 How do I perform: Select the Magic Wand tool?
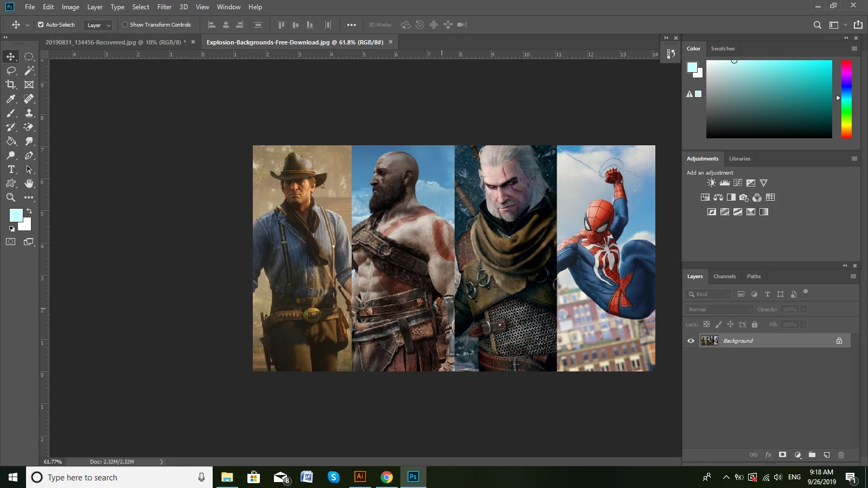(29, 70)
